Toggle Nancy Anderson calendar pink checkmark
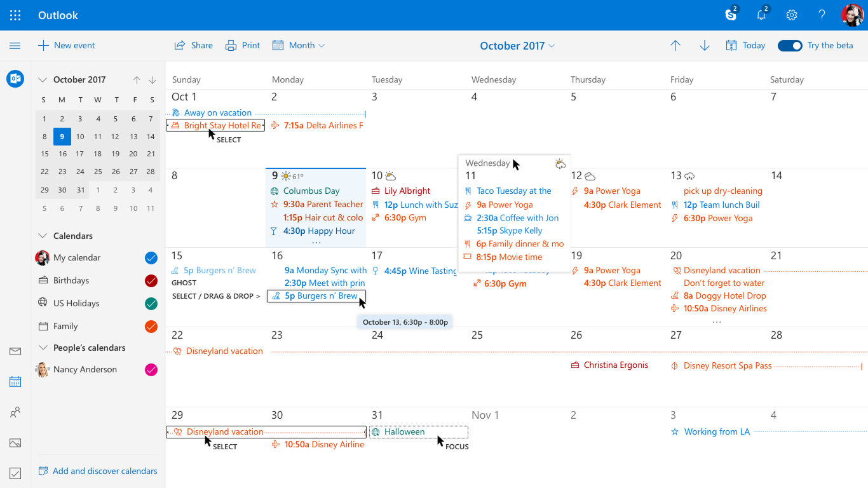 (x=151, y=369)
